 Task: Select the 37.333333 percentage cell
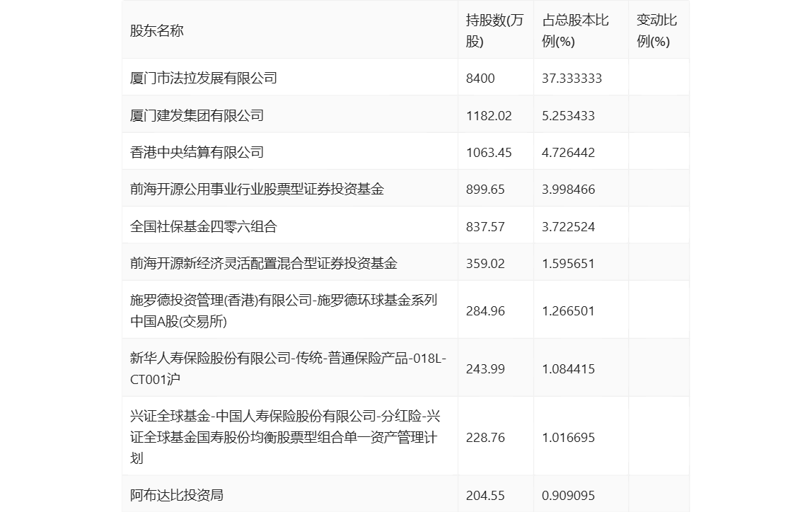(x=572, y=78)
